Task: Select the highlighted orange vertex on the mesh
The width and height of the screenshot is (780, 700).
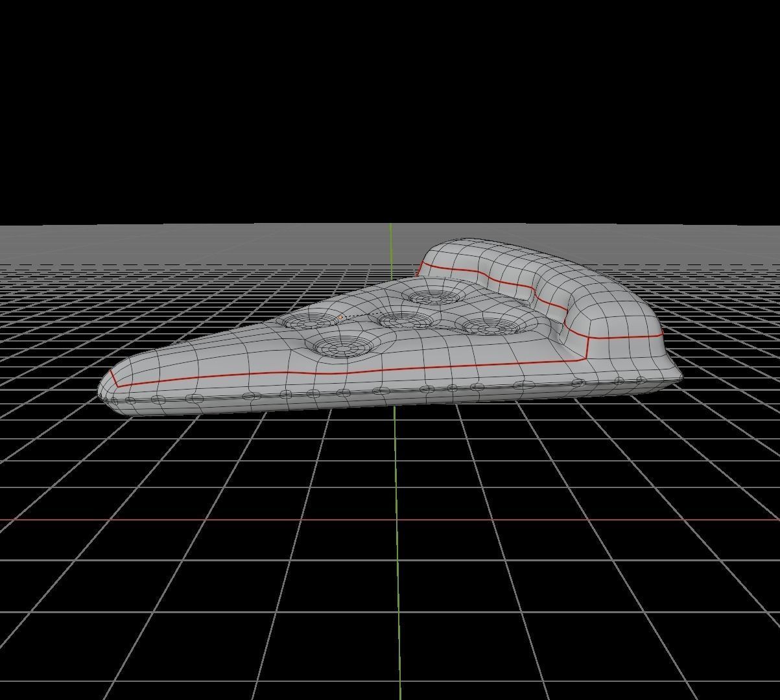Action: click(x=340, y=317)
